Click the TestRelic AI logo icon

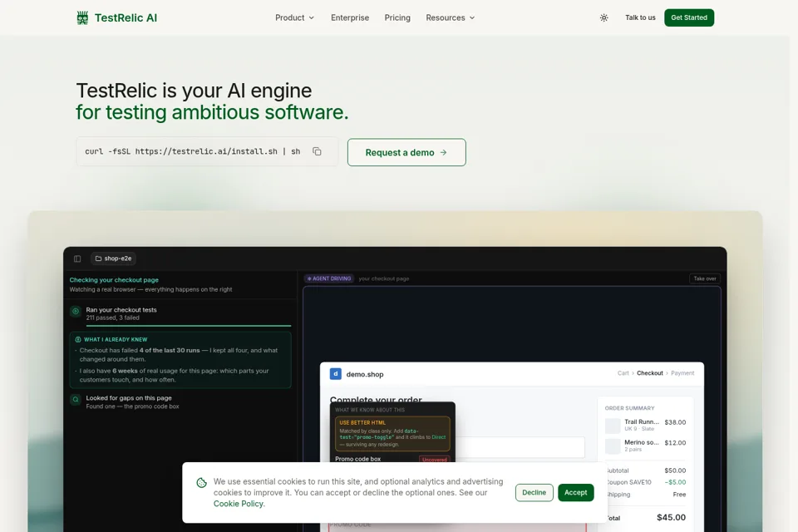(x=82, y=17)
